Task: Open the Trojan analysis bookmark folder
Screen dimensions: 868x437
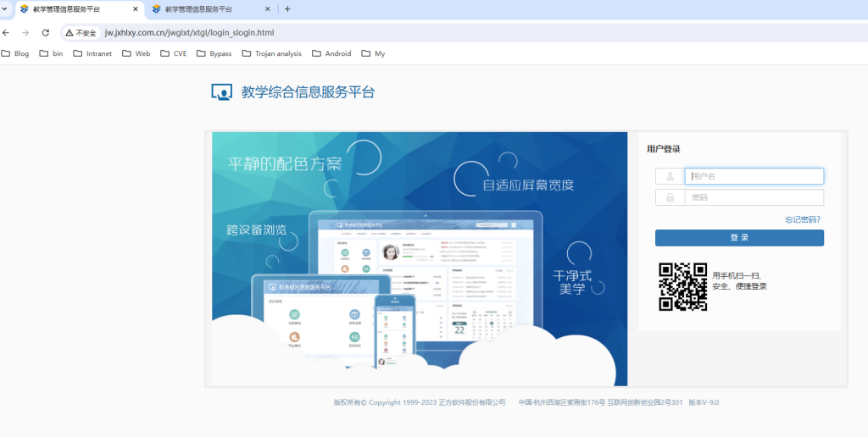Action: coord(271,53)
